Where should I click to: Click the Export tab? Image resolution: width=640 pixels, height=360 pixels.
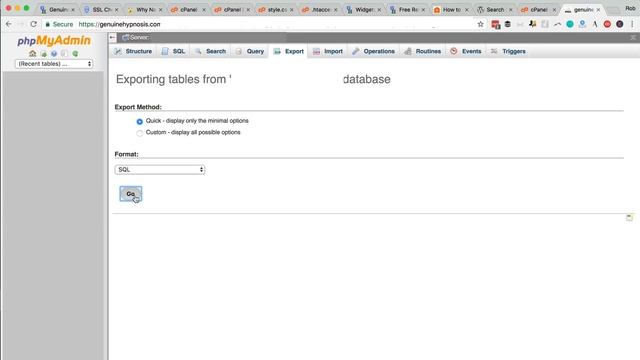(289, 51)
